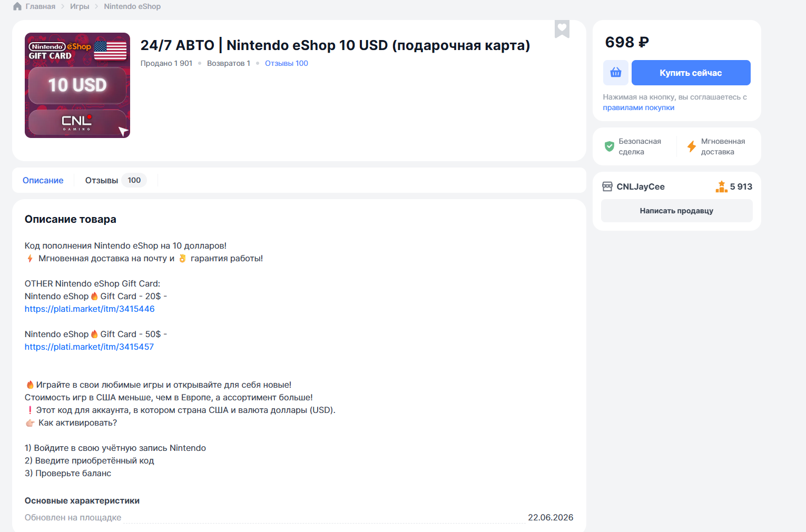This screenshot has height=532, width=806.
Task: Open the Nintendo eShop breadcrumb link
Action: tap(132, 6)
